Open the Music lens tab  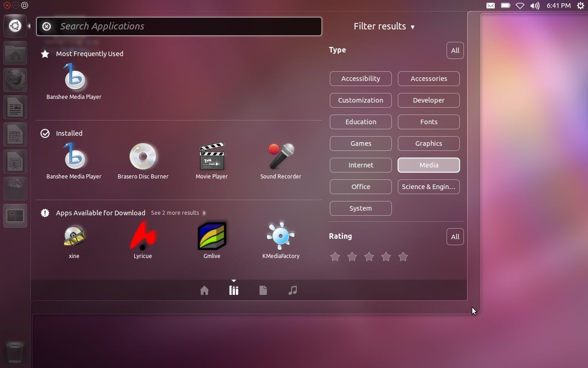[x=293, y=290]
